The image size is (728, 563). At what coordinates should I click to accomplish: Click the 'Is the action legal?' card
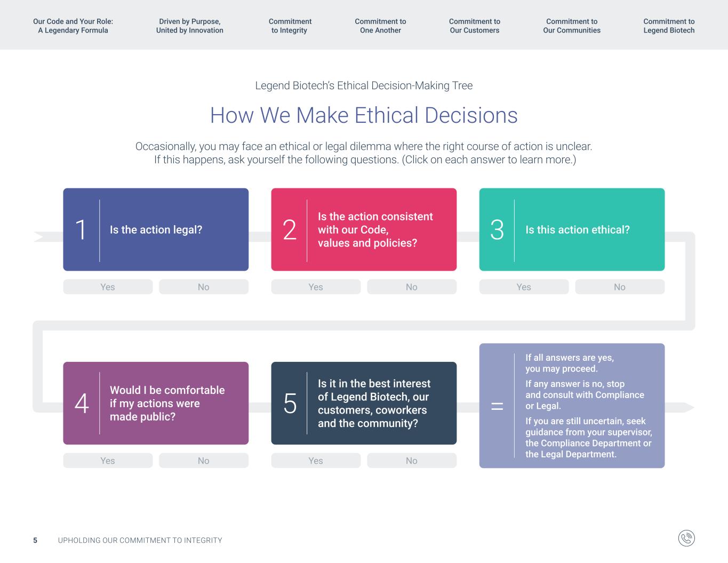click(156, 229)
